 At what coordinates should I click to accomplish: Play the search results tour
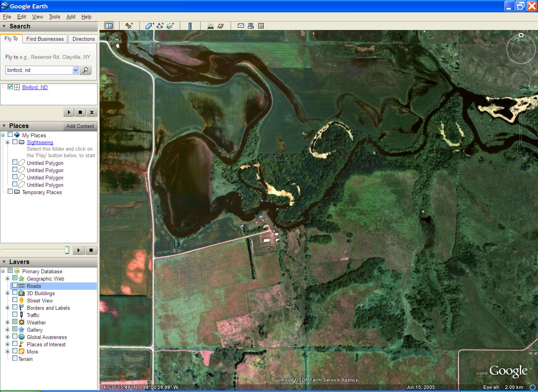(x=69, y=112)
